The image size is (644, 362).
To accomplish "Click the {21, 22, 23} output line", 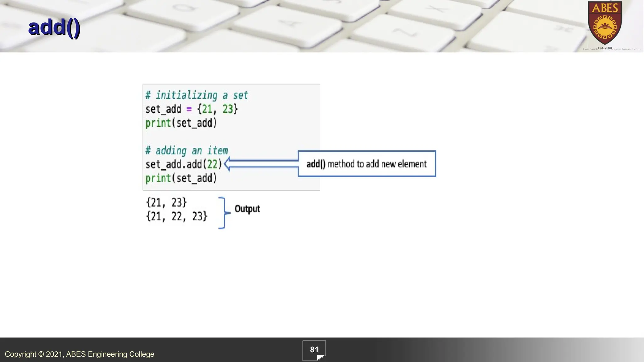I will click(x=177, y=216).
